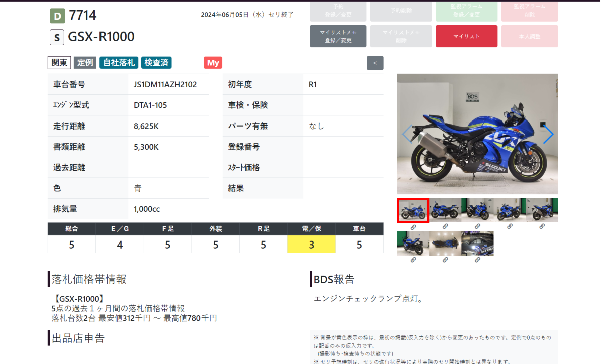Click the greyed マイリストメモ 削除 button
This screenshot has height=364, width=603.
click(401, 36)
